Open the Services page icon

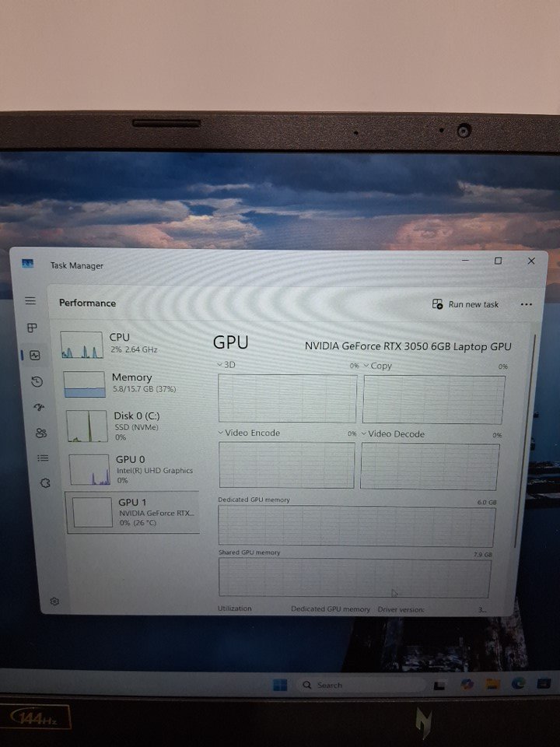(x=45, y=483)
